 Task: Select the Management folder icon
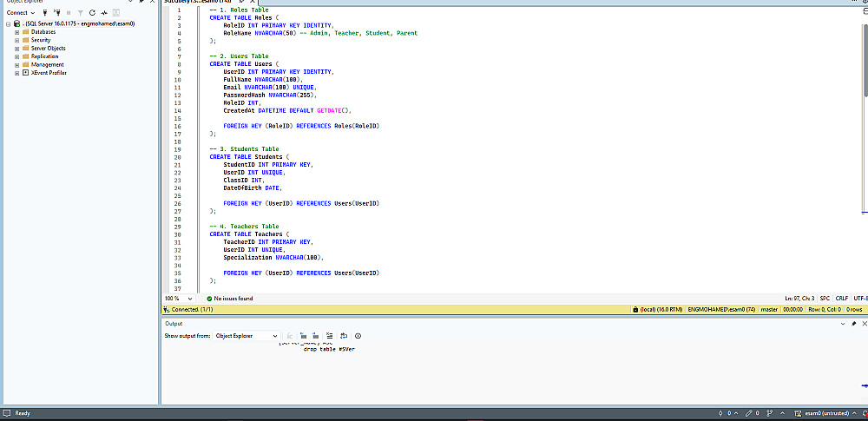25,65
